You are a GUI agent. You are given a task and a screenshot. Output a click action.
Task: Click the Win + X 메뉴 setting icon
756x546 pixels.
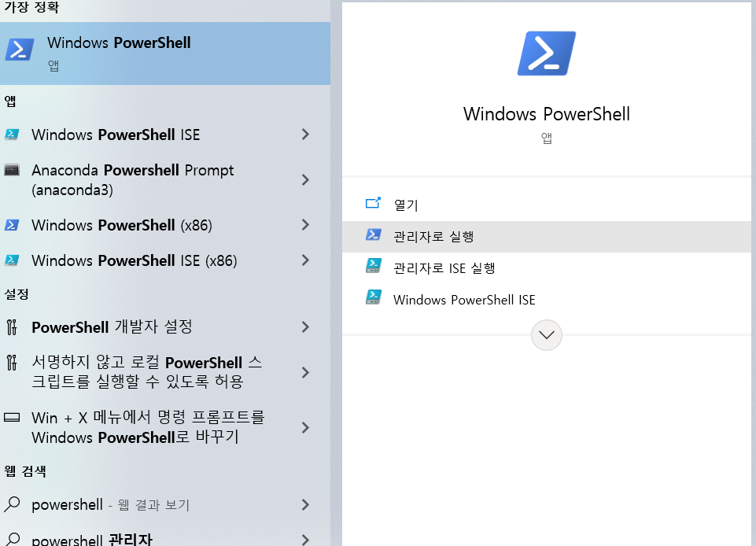[x=12, y=417]
